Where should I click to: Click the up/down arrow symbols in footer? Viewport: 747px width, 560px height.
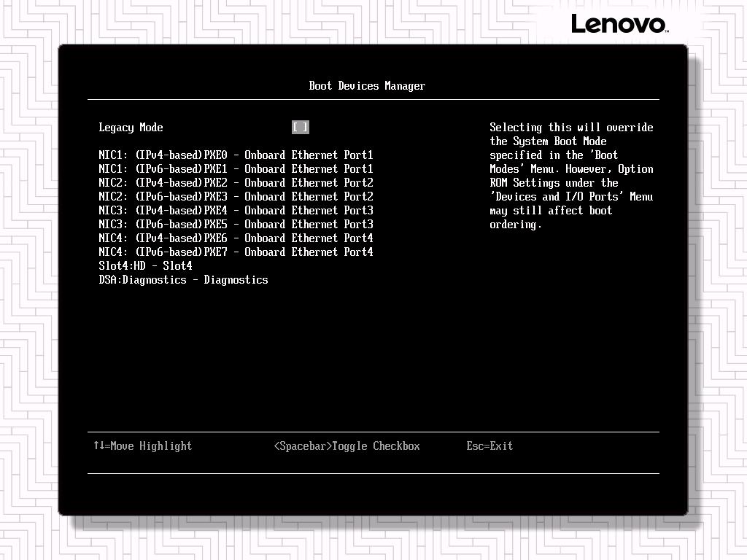pyautogui.click(x=98, y=446)
